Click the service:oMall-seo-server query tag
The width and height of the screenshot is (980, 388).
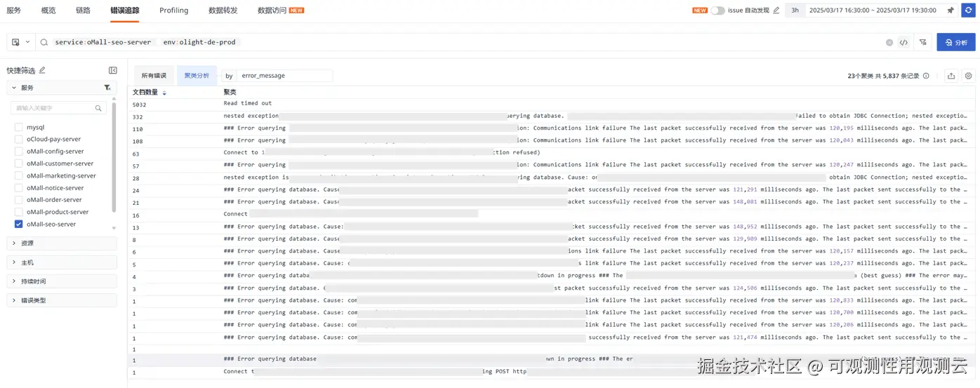pos(103,42)
